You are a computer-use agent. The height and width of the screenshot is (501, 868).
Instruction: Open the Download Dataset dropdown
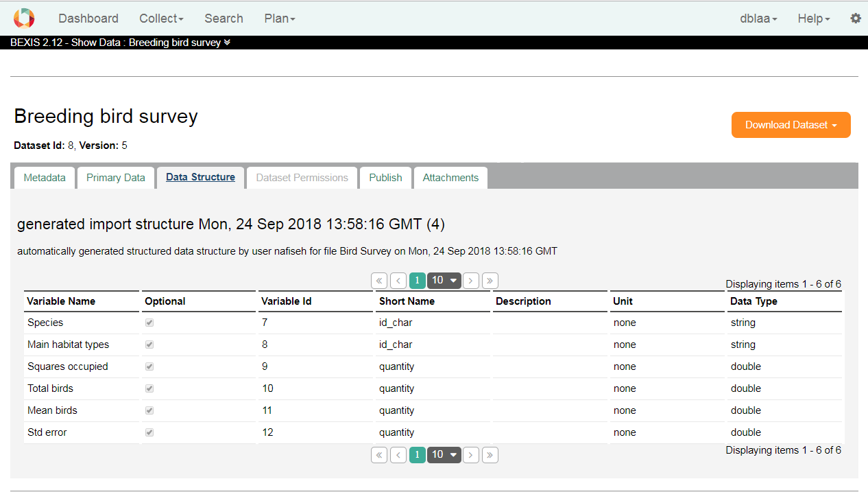pos(791,125)
